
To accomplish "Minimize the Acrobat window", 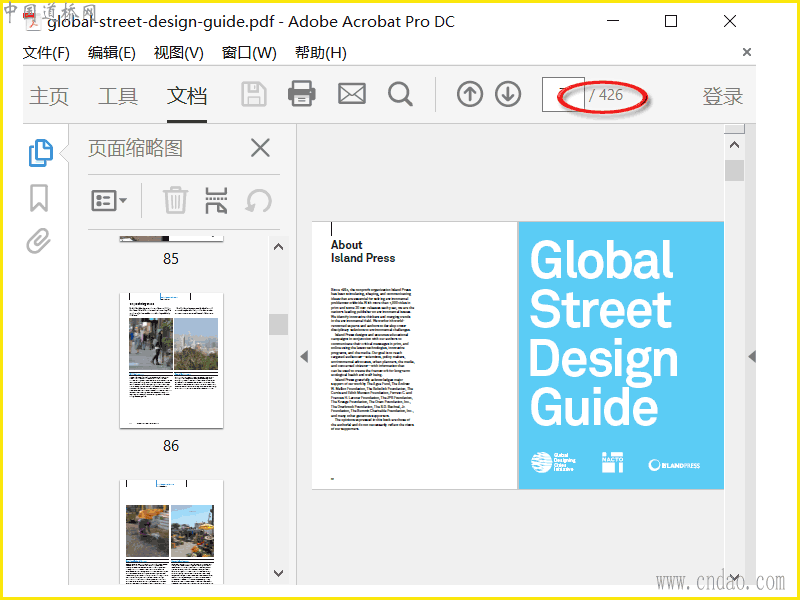I will tap(613, 21).
